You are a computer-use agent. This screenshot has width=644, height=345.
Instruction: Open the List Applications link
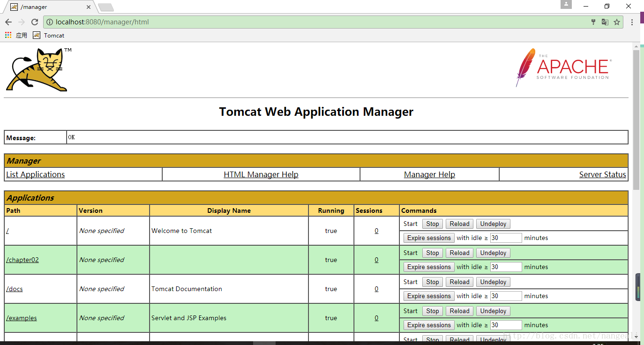pos(36,174)
